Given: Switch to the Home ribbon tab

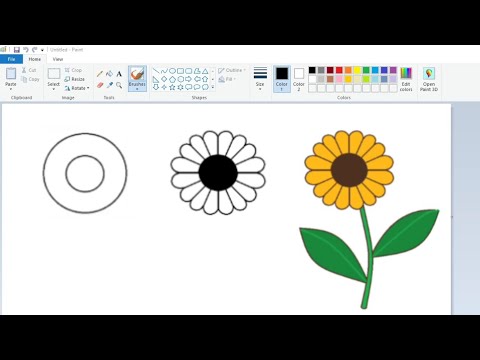Looking at the screenshot, I should pyautogui.click(x=35, y=59).
